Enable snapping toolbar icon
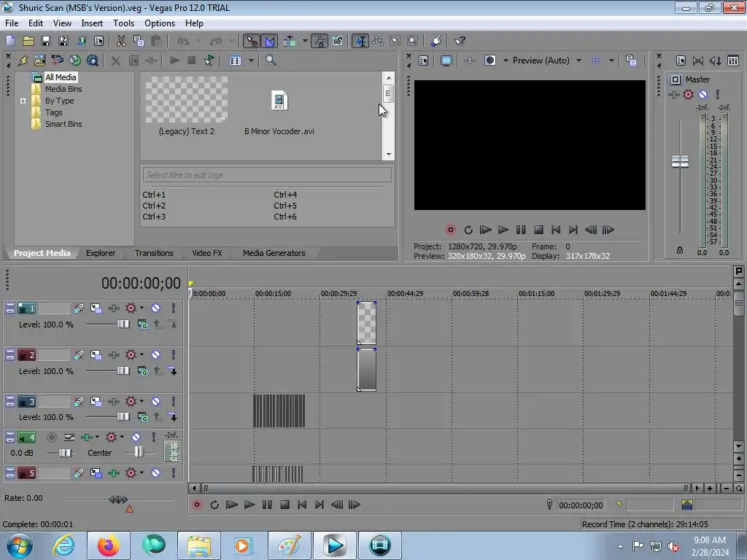The image size is (747, 560). [x=252, y=41]
